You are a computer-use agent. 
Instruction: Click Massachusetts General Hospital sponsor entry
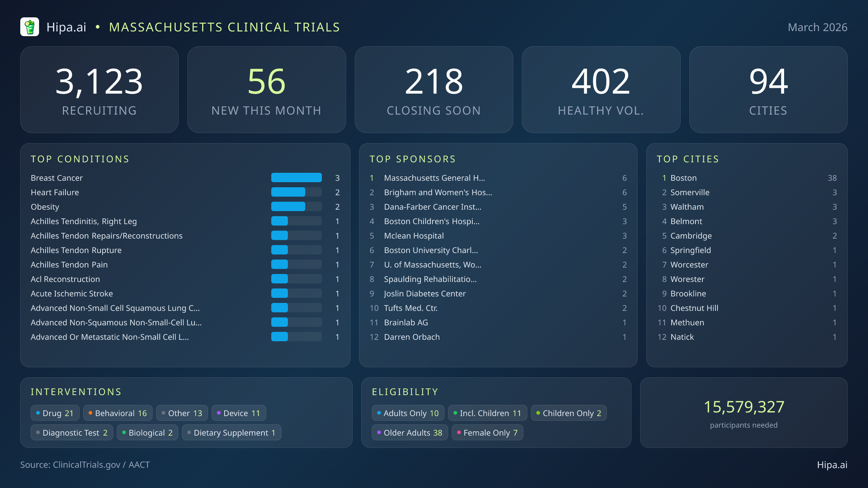click(x=434, y=178)
